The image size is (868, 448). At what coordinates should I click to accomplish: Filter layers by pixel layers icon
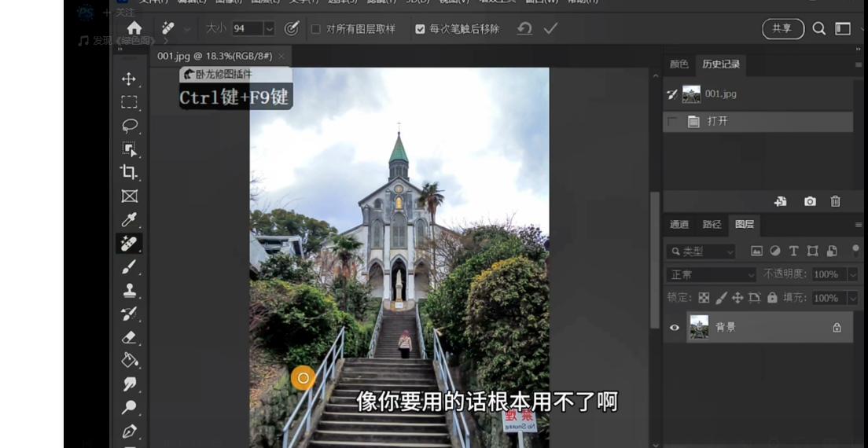756,251
